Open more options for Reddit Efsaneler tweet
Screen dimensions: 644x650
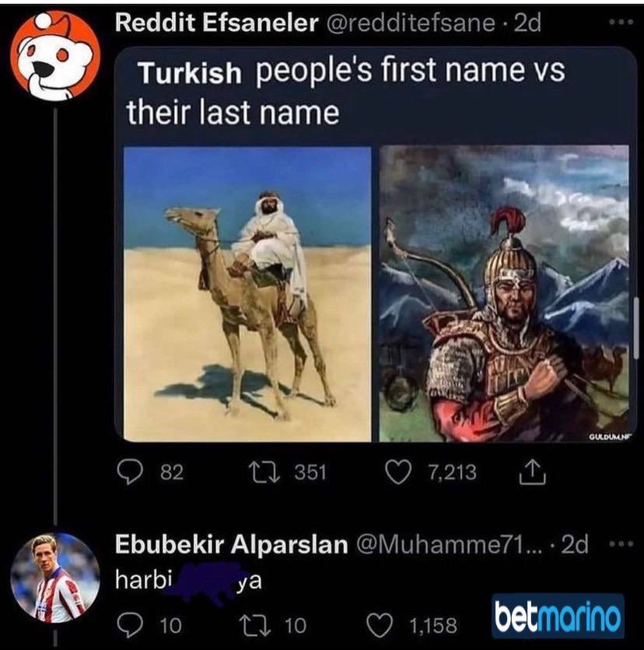pyautogui.click(x=621, y=22)
